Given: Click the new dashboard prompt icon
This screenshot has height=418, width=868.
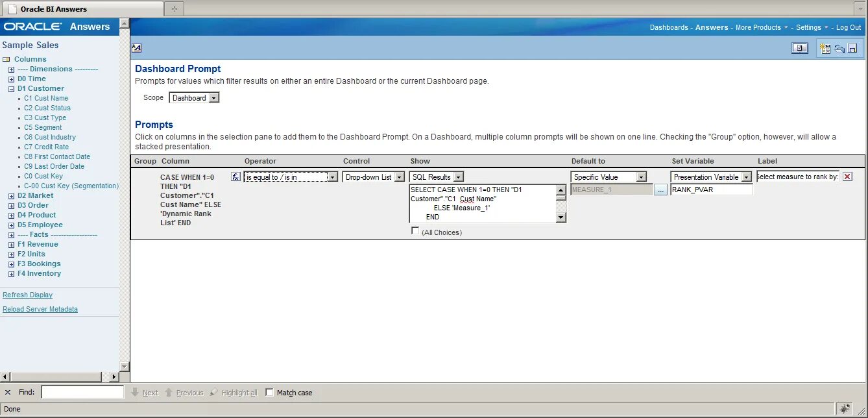Looking at the screenshot, I should pos(825,48).
